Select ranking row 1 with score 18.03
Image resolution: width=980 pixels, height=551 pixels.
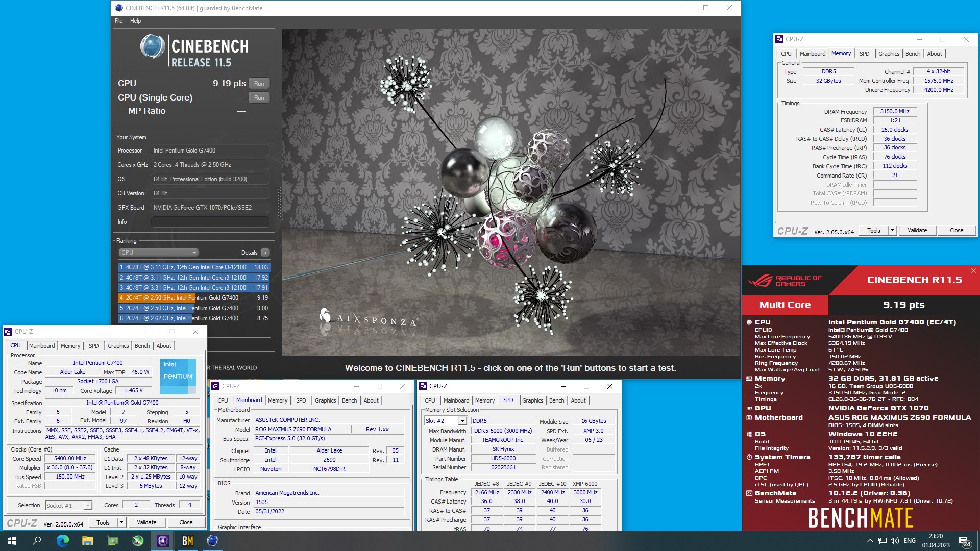click(193, 267)
